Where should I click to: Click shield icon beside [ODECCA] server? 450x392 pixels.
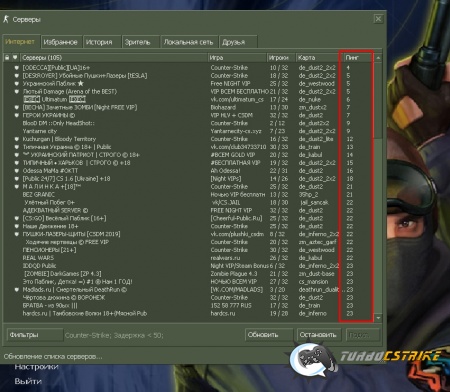[16, 68]
